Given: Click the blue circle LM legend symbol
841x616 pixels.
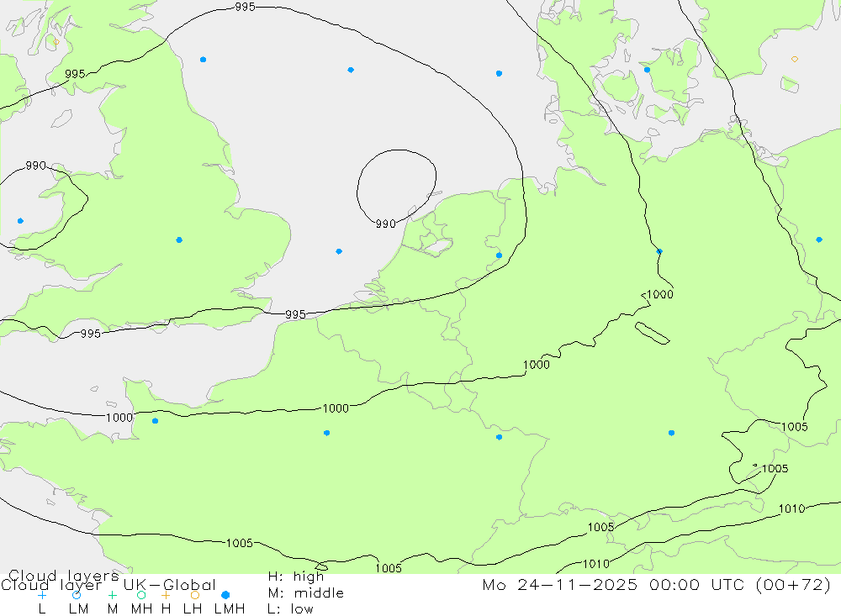Looking at the screenshot, I should click(77, 595).
